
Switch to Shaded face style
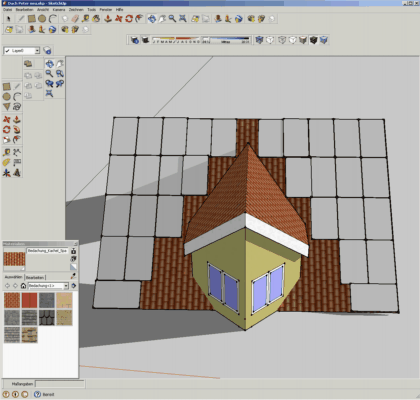[303, 40]
